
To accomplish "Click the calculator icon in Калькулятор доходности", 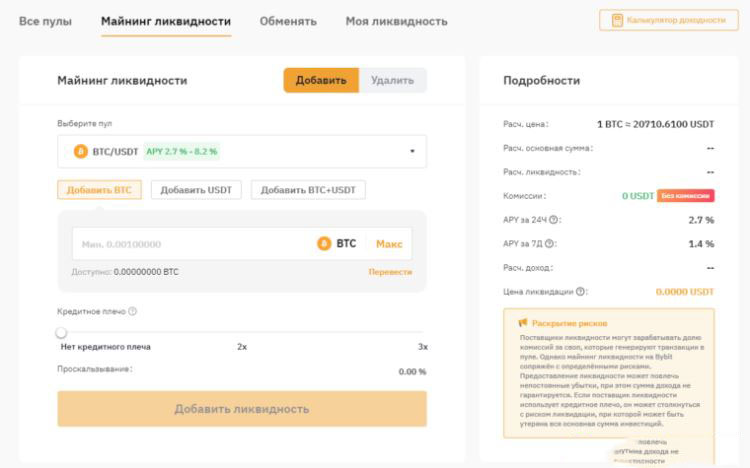I will click(x=617, y=20).
